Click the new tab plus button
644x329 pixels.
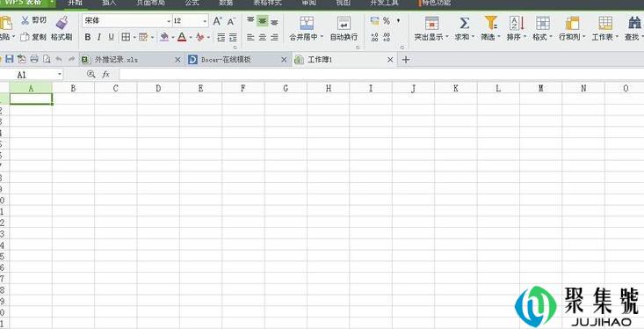[406, 60]
